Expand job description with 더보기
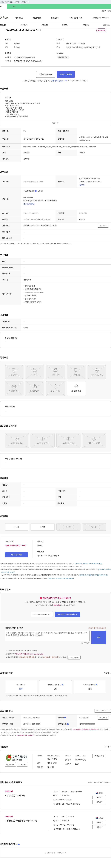This screenshot has height=868, width=111. [x=55, y=123]
